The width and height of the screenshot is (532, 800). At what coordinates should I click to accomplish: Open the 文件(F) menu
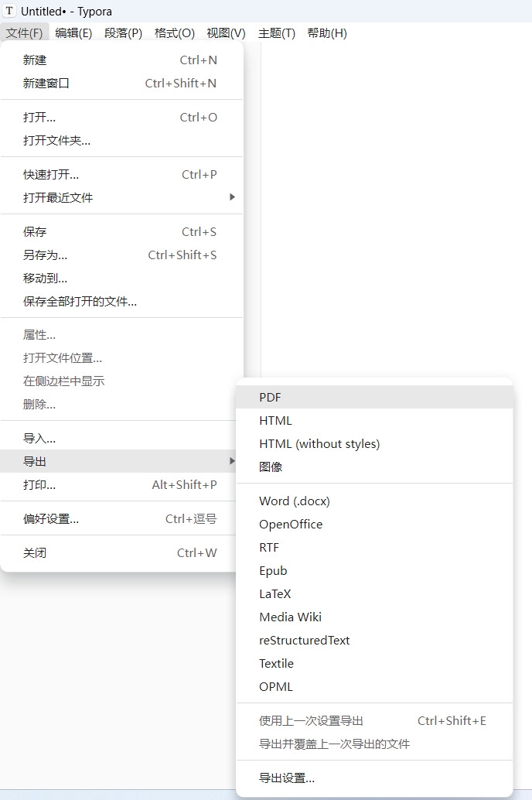tap(25, 33)
